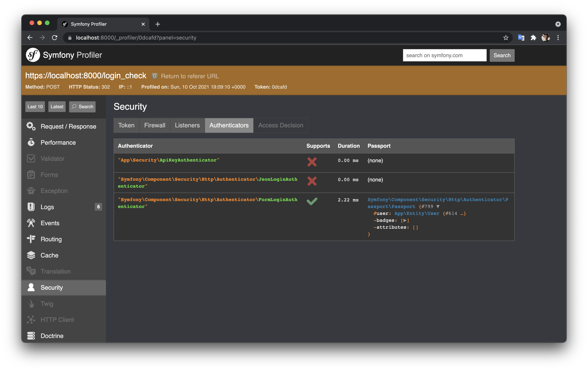
Task: Click the green supports checkmark for FormLoginAuthenticator
Action: coord(312,201)
